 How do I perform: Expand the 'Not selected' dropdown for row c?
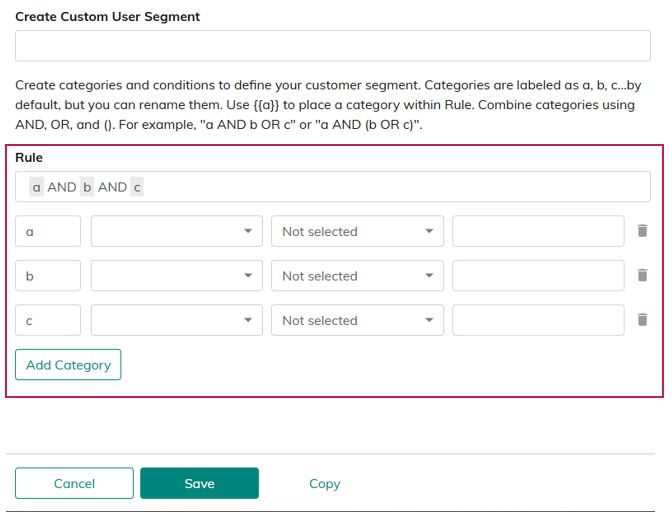click(357, 320)
